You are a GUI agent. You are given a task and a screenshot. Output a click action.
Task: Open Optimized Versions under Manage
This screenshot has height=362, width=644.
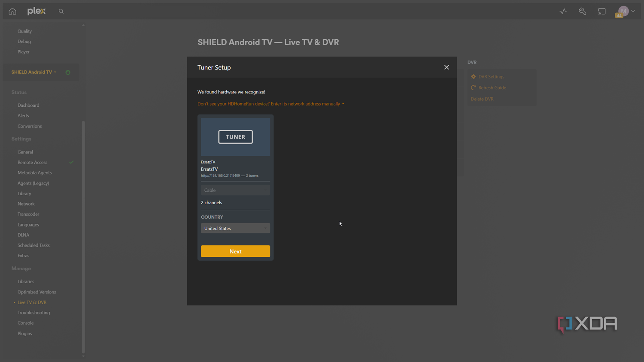coord(36,292)
